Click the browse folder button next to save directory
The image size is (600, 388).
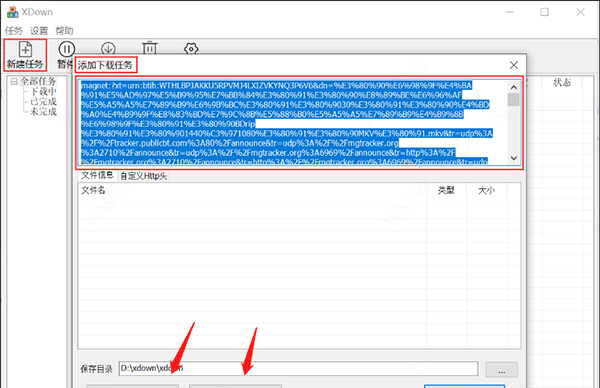(501, 370)
